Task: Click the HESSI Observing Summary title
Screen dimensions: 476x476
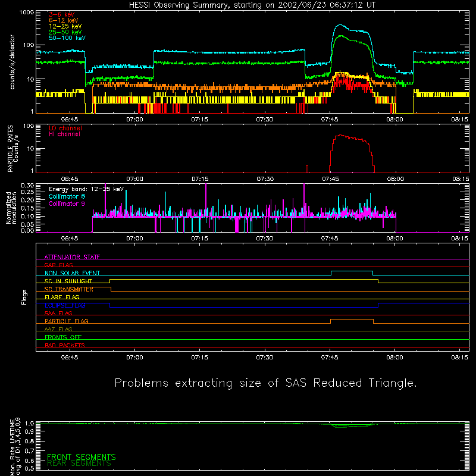Action: pos(252,5)
